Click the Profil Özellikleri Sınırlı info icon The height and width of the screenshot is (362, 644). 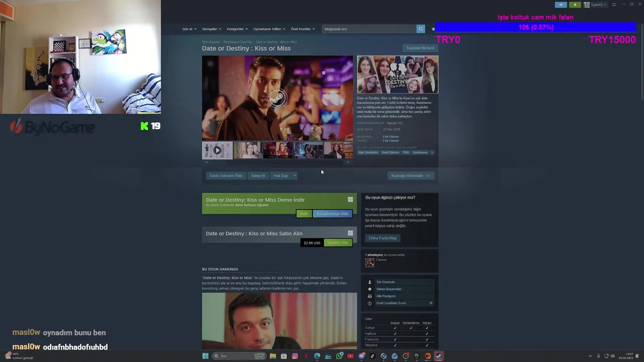click(x=370, y=303)
